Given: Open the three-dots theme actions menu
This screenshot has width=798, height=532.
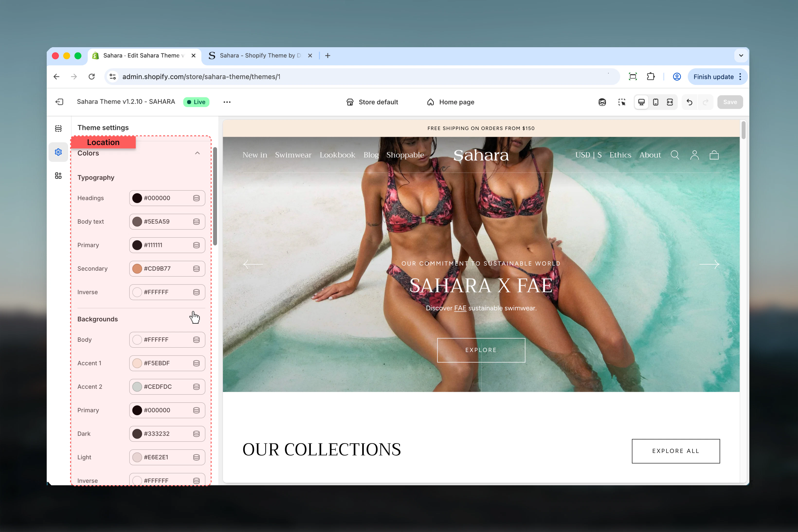Looking at the screenshot, I should coord(227,102).
